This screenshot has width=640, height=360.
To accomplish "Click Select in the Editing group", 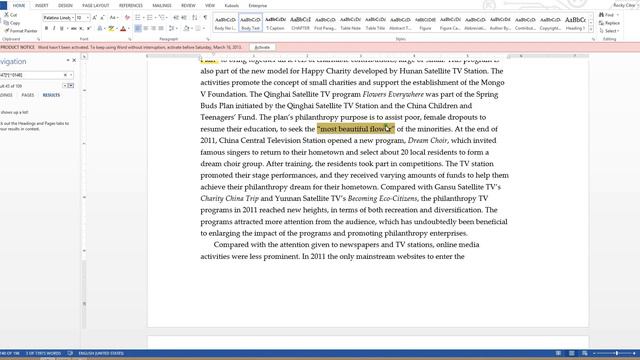I will [609, 31].
